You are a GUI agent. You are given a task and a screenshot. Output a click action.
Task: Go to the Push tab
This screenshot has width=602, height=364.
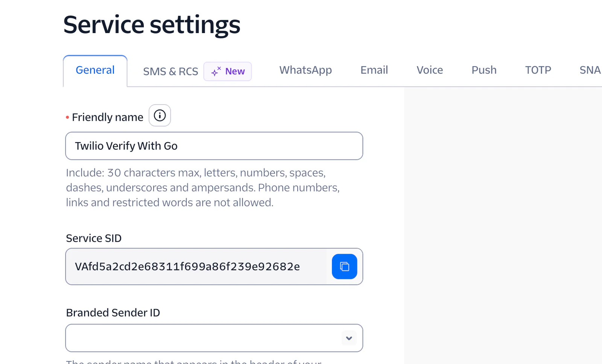(x=484, y=70)
